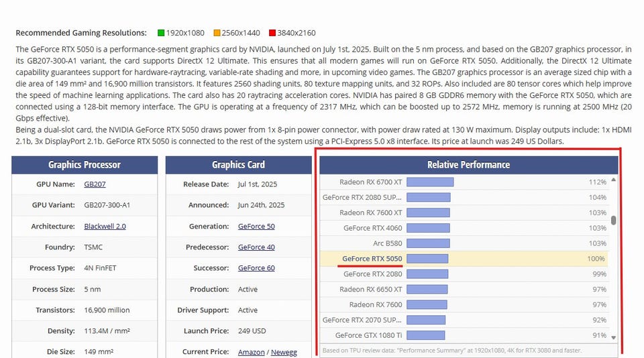Click the 5 nm process size value
Viewport: 644px width, 358px height.
click(93, 290)
